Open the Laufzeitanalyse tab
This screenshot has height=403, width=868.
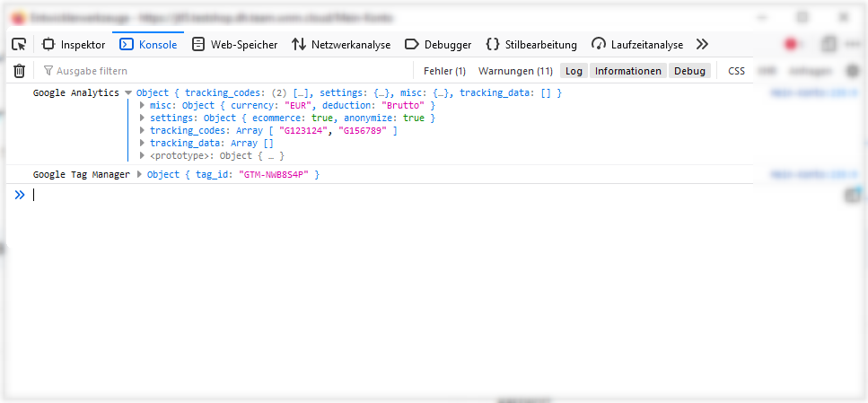click(637, 44)
